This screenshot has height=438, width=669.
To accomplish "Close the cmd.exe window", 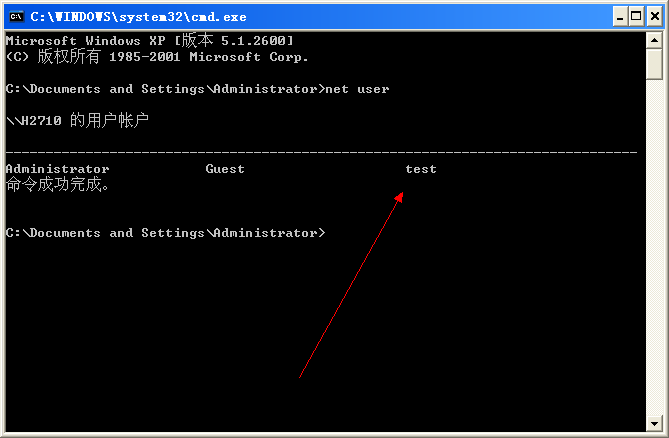I will coord(654,17).
